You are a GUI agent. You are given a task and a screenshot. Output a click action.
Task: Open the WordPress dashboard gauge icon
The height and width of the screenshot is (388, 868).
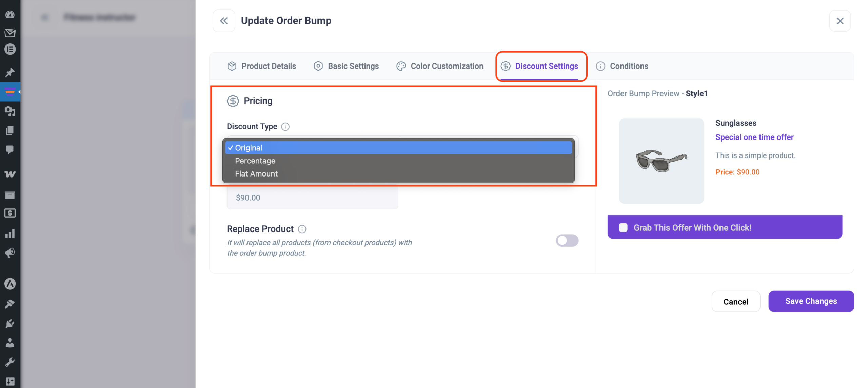[10, 14]
